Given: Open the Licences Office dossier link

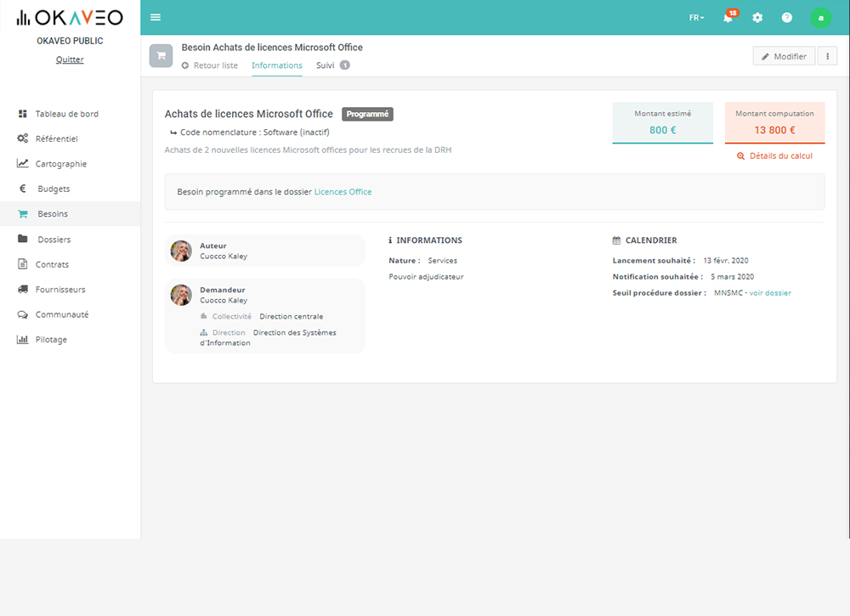Looking at the screenshot, I should pos(343,192).
